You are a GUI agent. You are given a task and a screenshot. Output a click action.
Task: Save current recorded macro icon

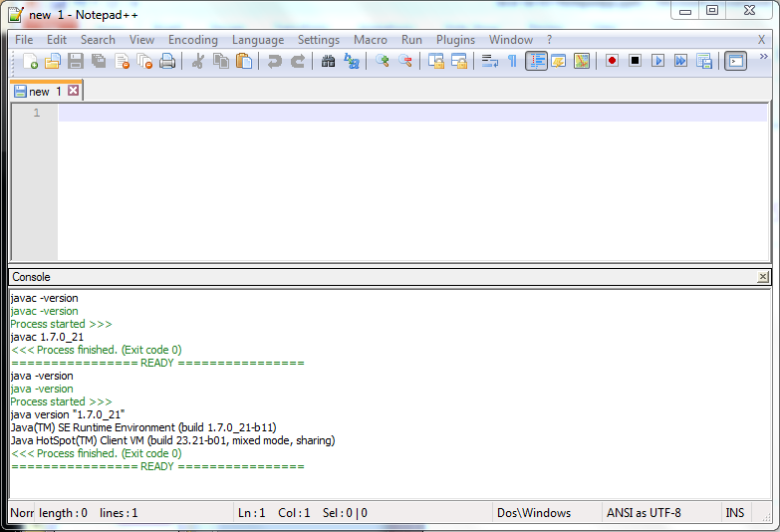[x=704, y=61]
